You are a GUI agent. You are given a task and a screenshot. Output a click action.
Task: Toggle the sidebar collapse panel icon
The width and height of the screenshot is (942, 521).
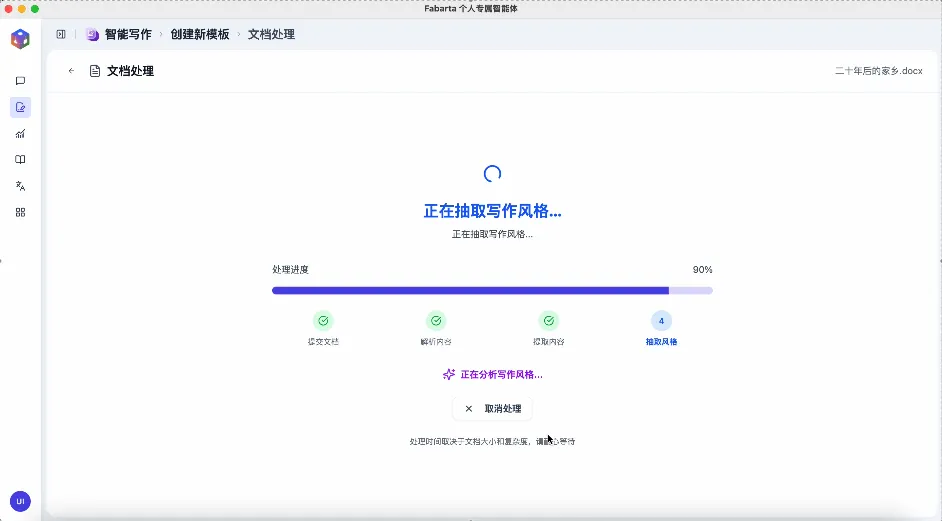tap(61, 34)
